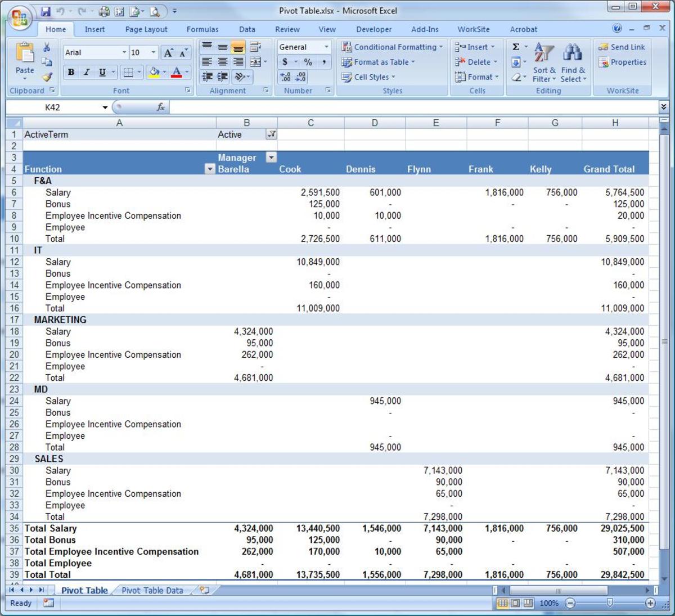Screen dimensions: 675x616
Task: Open the Conditional Formatting menu
Action: click(x=392, y=47)
